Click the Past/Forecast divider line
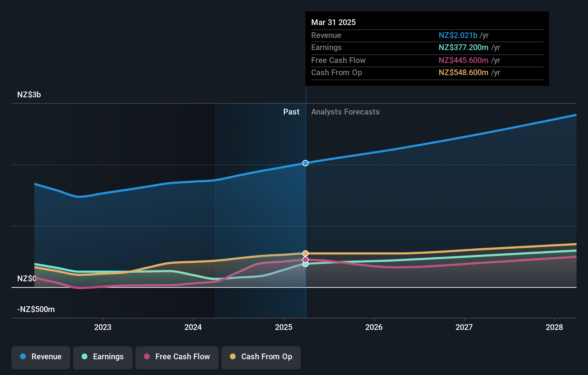588x375 pixels. (x=305, y=215)
